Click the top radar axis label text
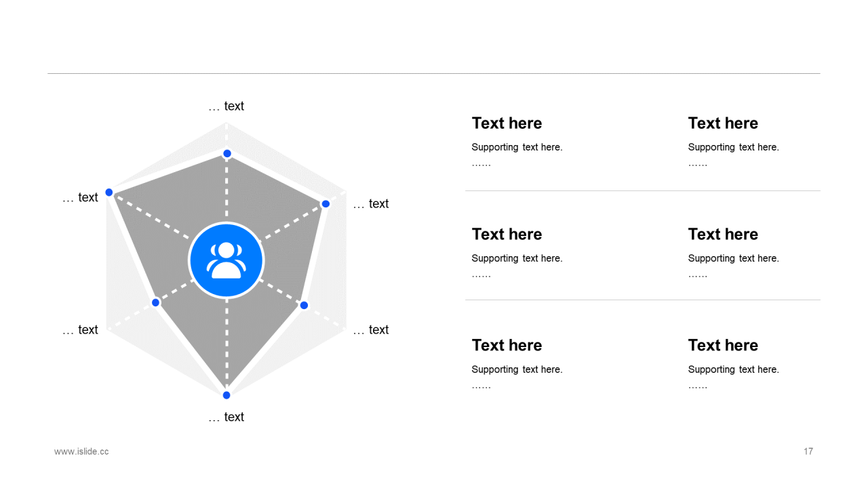Viewport: 868px width, 488px height. point(226,106)
